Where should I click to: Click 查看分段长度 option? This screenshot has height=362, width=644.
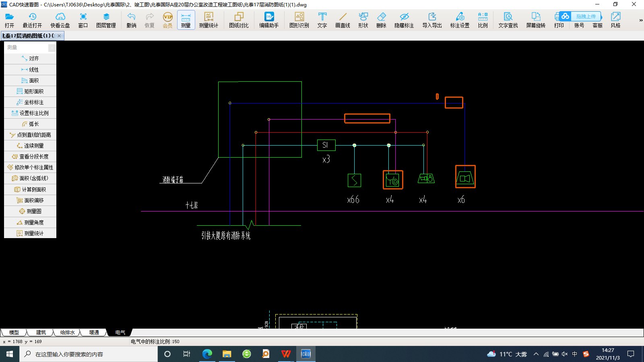tap(30, 156)
